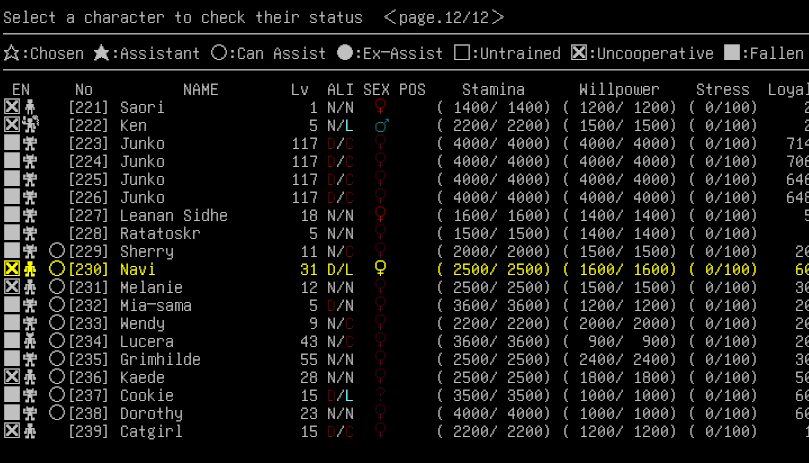Click the Fallen filled square legend icon
Screen dimensions: 809x463
(732, 53)
